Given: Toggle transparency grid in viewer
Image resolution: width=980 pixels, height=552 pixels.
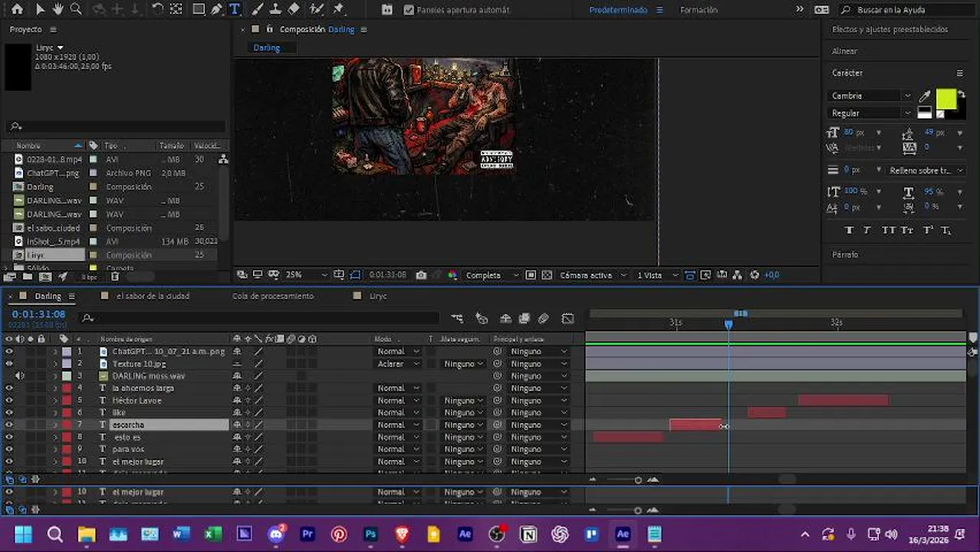Looking at the screenshot, I should (x=547, y=274).
